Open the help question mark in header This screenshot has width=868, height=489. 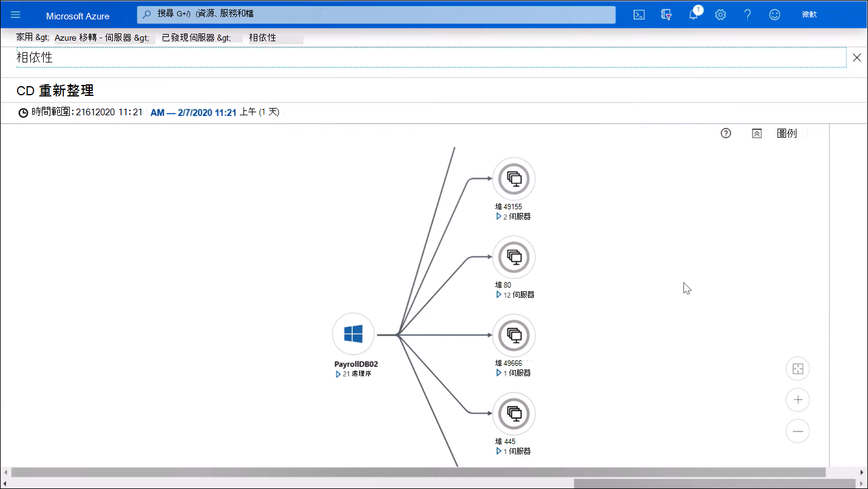748,15
